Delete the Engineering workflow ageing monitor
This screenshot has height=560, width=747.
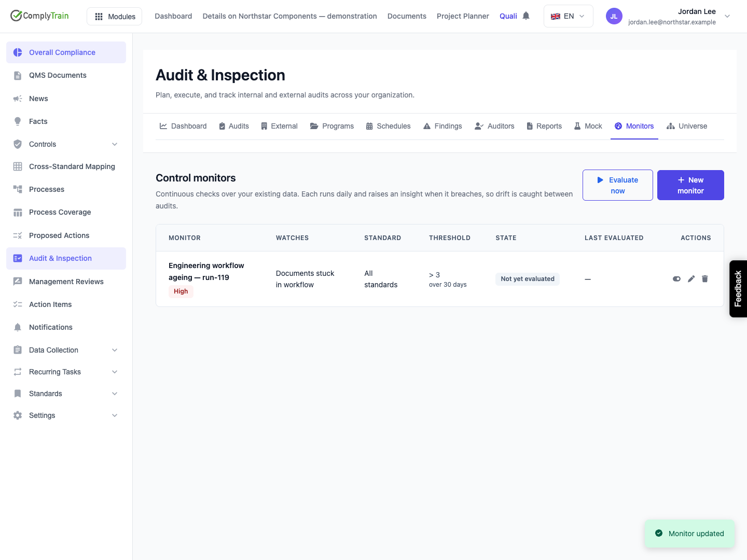coord(705,279)
